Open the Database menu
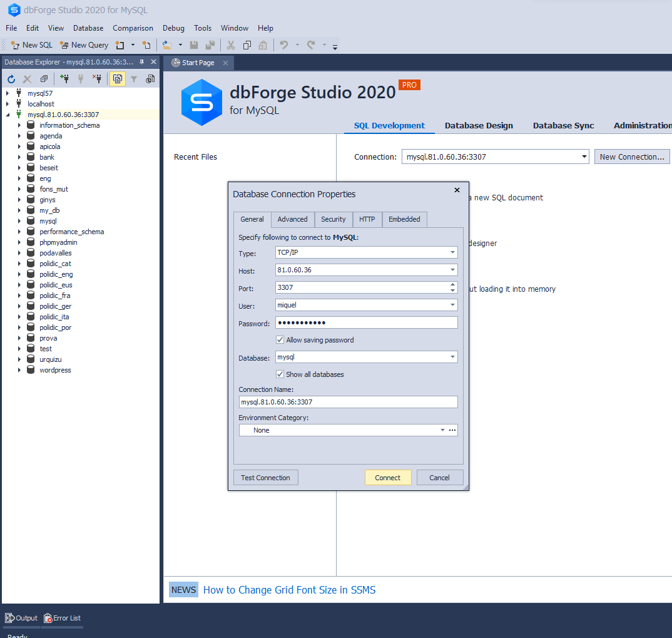This screenshot has height=638, width=672. tap(88, 28)
